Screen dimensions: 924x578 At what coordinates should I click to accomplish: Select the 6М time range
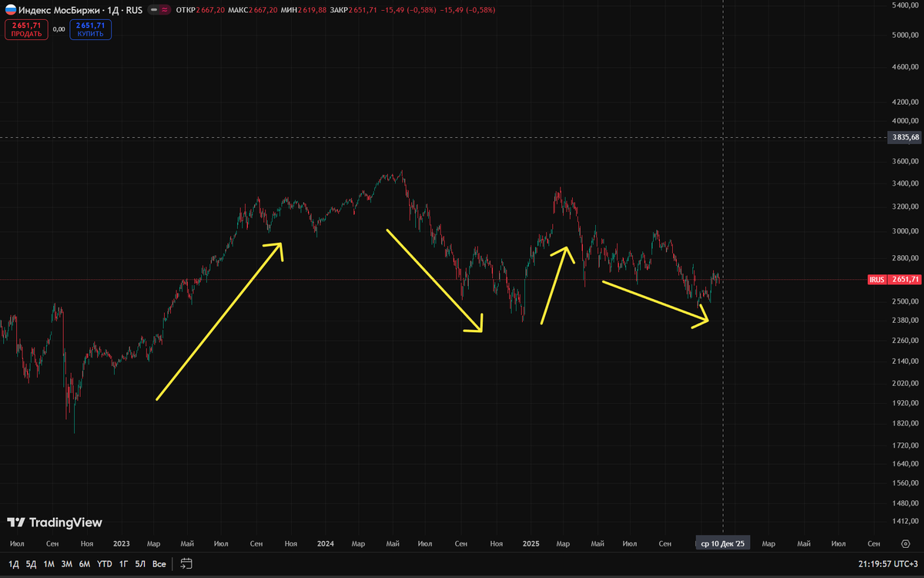(x=85, y=564)
